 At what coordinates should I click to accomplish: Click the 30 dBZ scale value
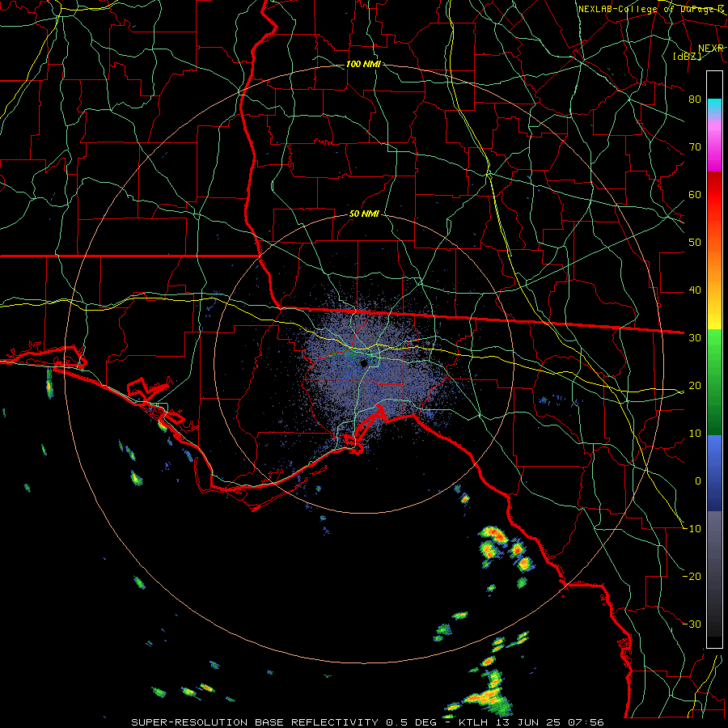[695, 338]
